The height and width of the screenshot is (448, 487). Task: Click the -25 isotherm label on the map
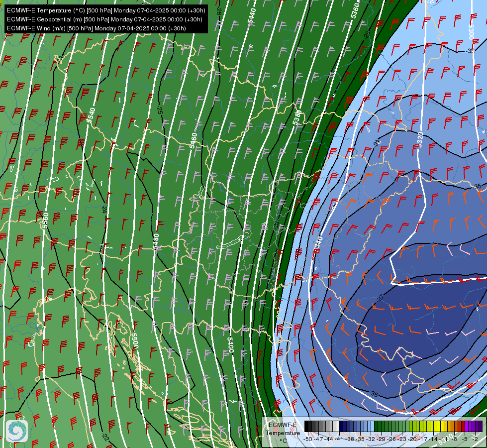(x=160, y=111)
